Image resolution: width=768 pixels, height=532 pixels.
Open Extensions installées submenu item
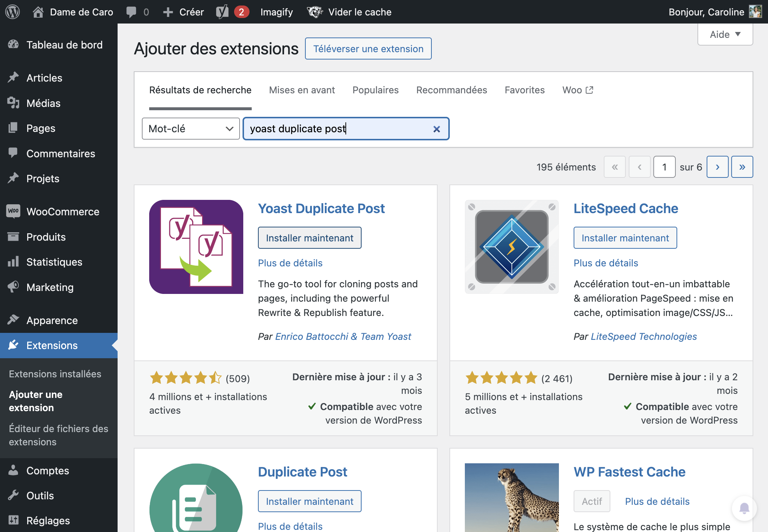(x=55, y=374)
